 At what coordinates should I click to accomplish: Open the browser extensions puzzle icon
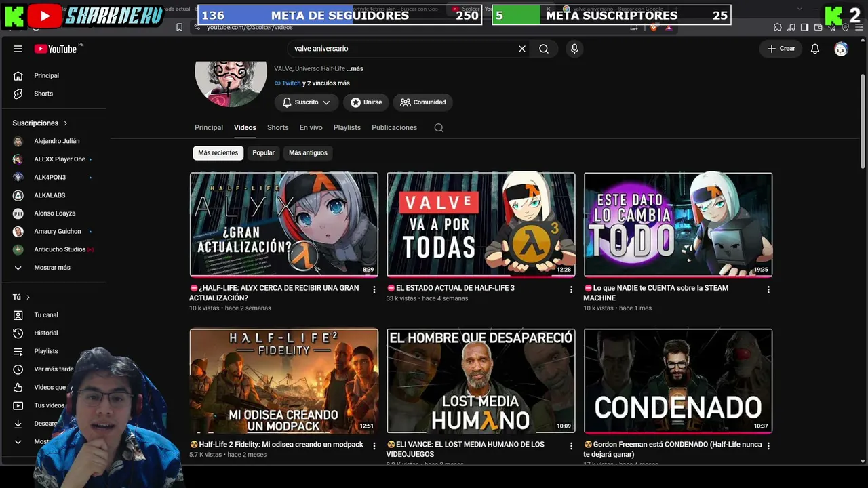click(x=778, y=27)
